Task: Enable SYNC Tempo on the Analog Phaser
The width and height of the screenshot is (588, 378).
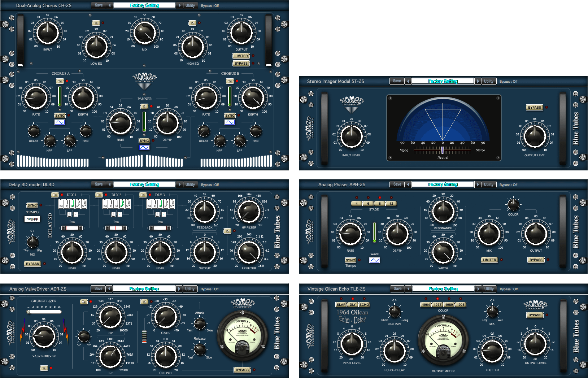Action: pyautogui.click(x=350, y=260)
